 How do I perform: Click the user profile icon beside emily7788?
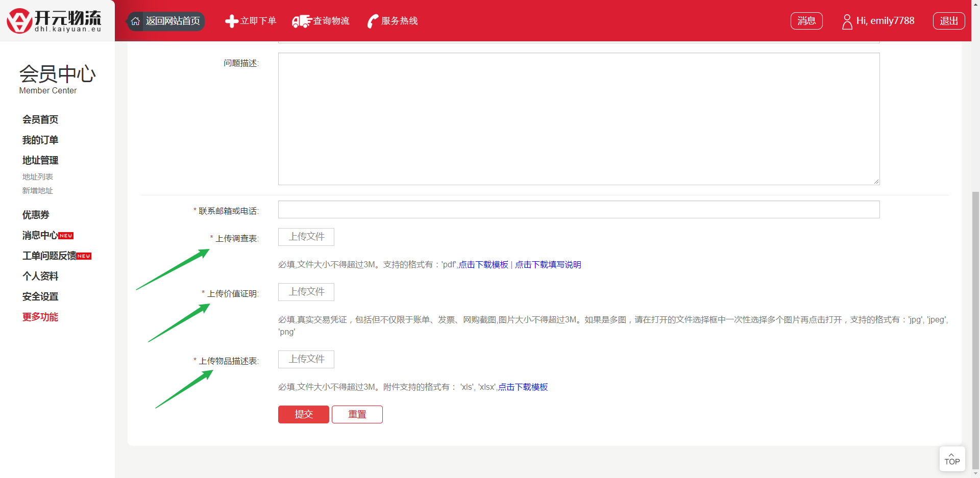847,21
